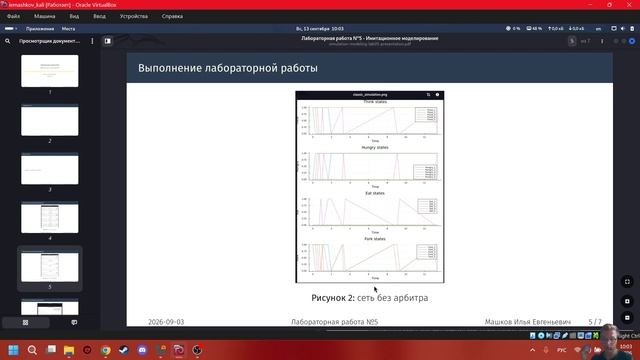Open Discord from taskbar
The height and width of the screenshot is (360, 640).
click(x=142, y=350)
